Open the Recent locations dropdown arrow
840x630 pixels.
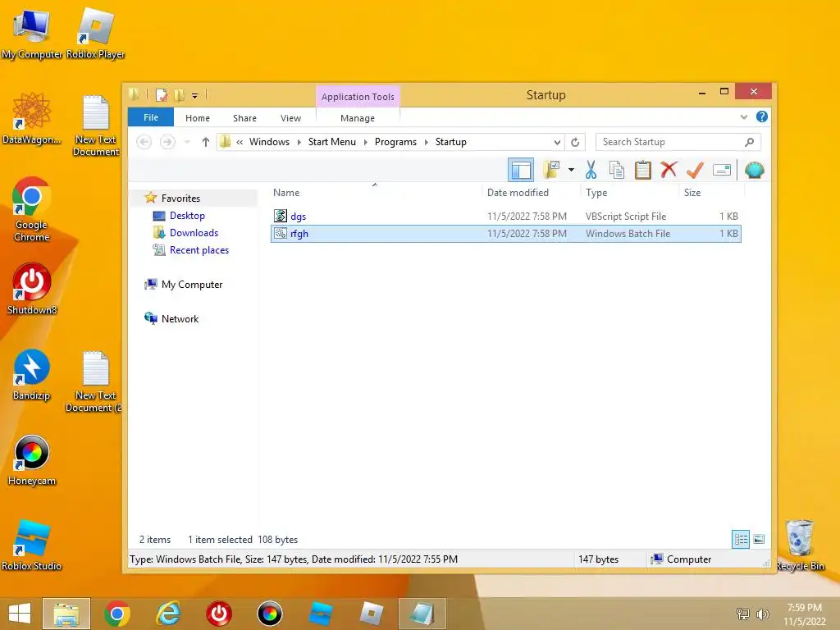click(187, 142)
